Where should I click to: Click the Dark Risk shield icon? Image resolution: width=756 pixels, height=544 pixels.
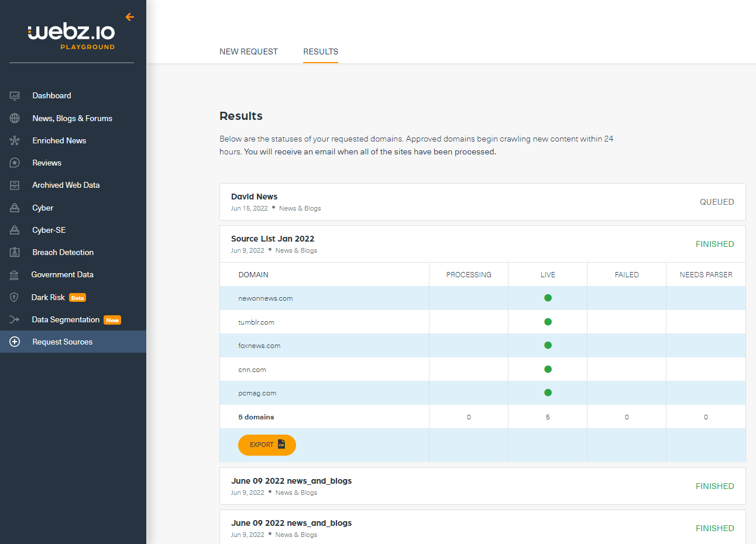14,297
